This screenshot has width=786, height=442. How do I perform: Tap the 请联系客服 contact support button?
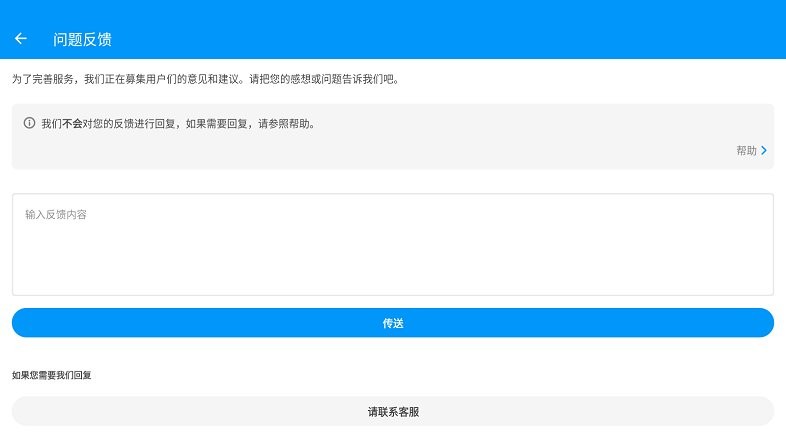(392, 411)
